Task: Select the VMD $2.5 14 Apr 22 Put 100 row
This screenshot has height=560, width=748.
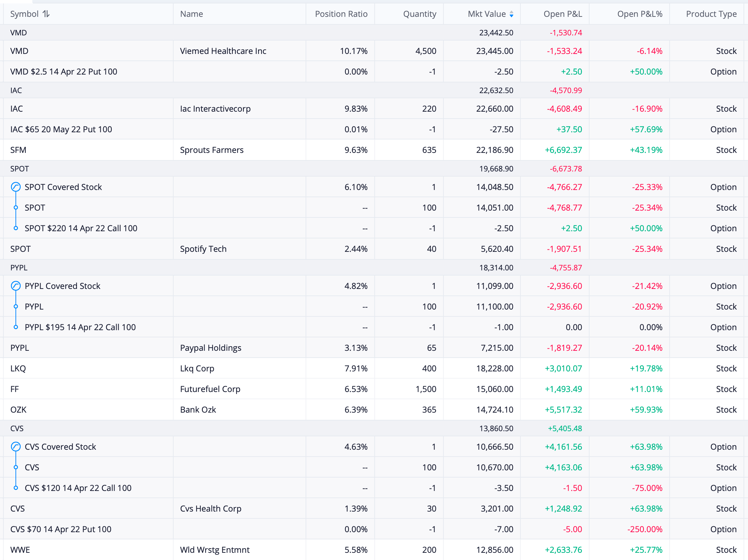Action: point(374,71)
